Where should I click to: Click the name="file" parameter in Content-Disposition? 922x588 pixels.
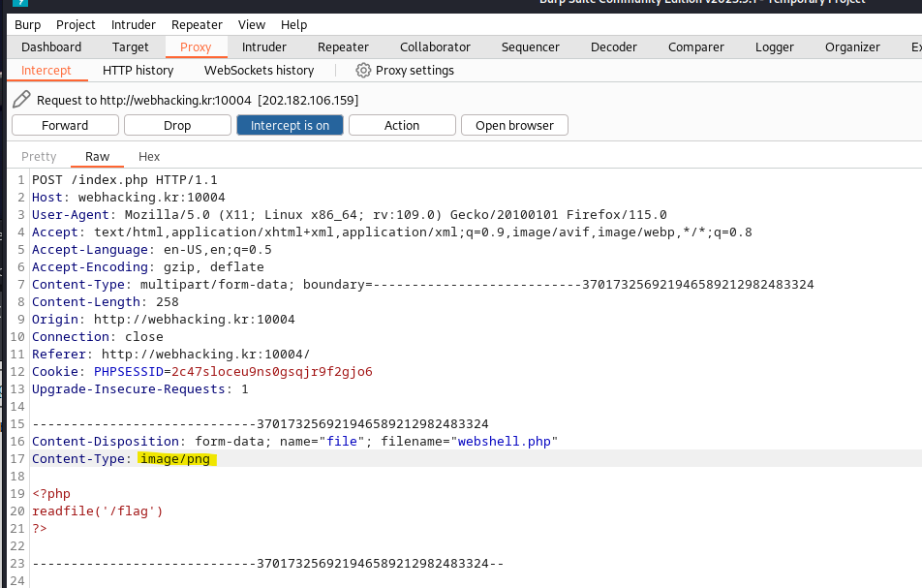(x=323, y=442)
